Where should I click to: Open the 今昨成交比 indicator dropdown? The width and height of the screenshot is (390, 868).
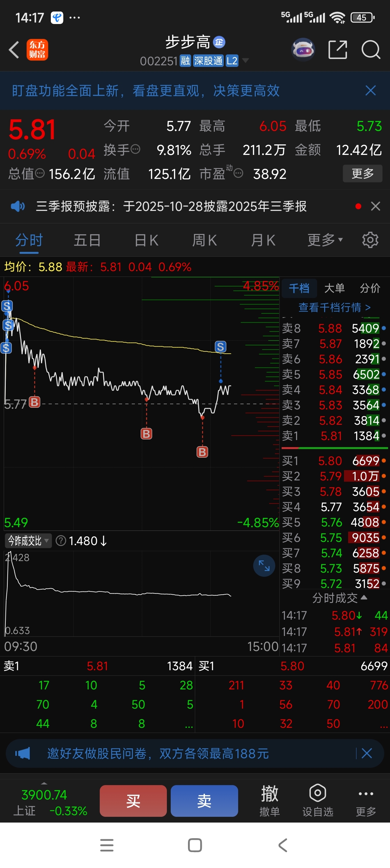tap(28, 541)
